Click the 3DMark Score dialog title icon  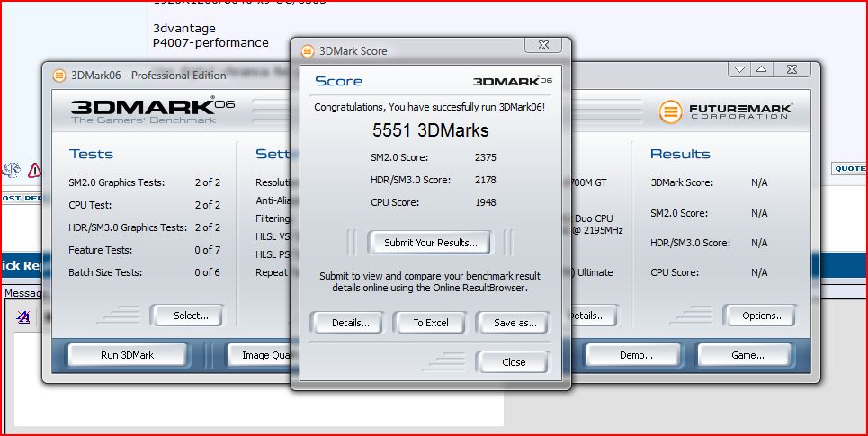[308, 51]
